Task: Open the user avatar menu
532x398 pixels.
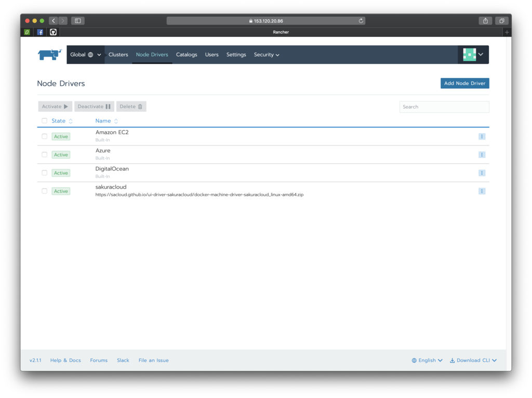Action: (x=473, y=55)
